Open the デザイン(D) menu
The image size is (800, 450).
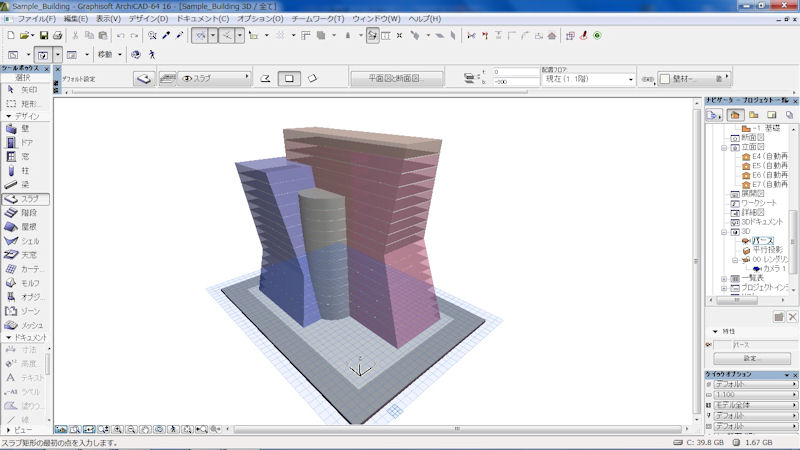[148, 19]
